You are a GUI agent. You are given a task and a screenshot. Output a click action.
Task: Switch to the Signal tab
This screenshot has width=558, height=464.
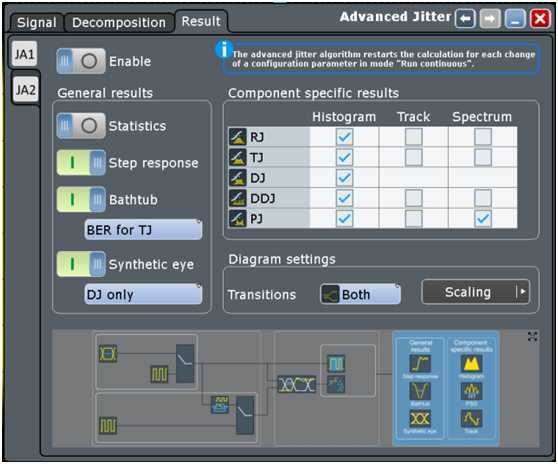tap(37, 22)
